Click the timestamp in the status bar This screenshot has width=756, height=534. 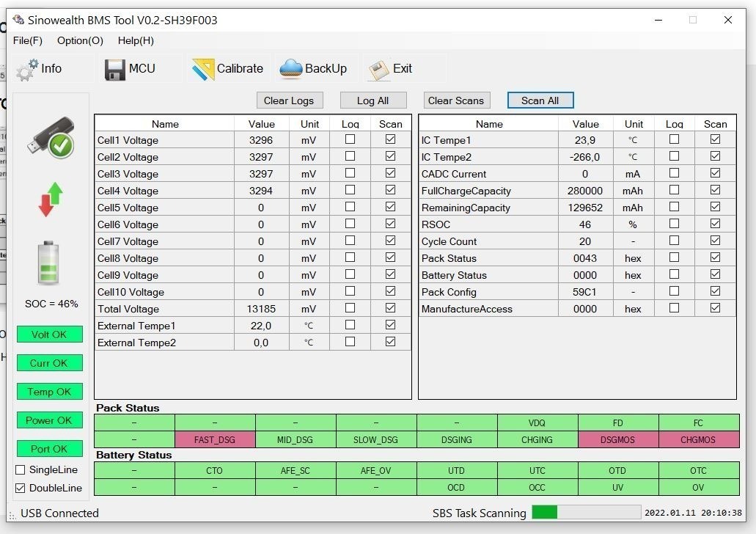694,513
